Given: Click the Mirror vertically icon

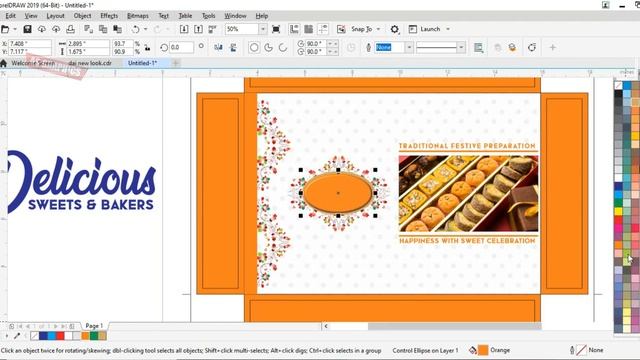Looking at the screenshot, I should click(233, 47).
